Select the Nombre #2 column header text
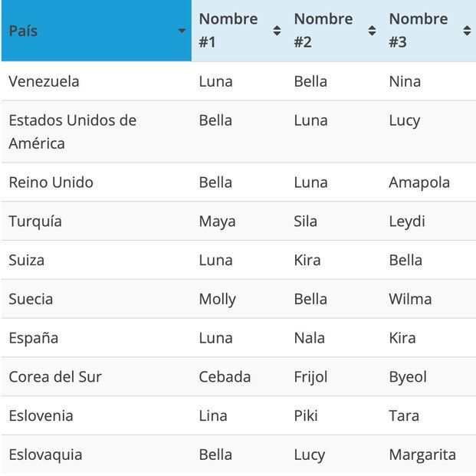The image size is (476, 476). point(323,31)
